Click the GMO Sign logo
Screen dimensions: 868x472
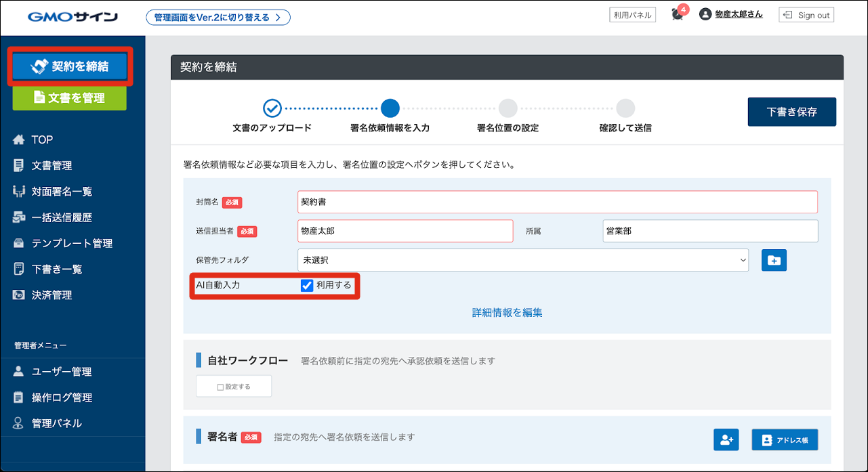click(x=73, y=17)
